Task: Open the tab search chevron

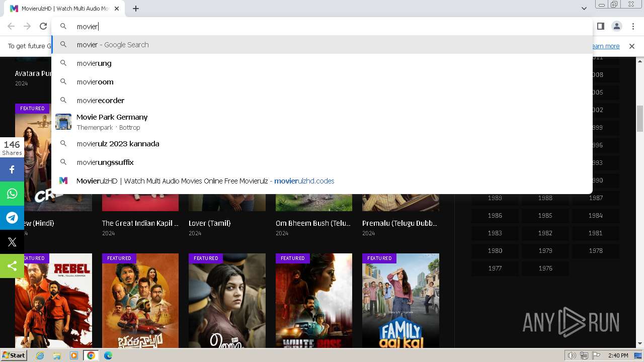Action: [x=584, y=9]
